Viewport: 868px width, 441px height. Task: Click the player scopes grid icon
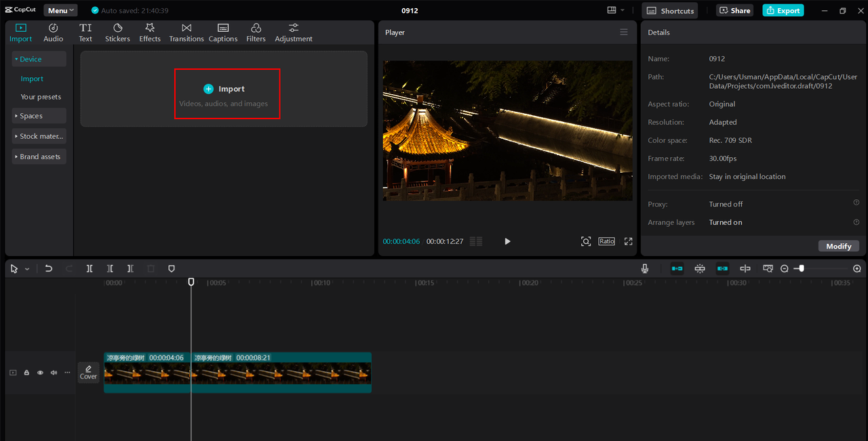476,241
